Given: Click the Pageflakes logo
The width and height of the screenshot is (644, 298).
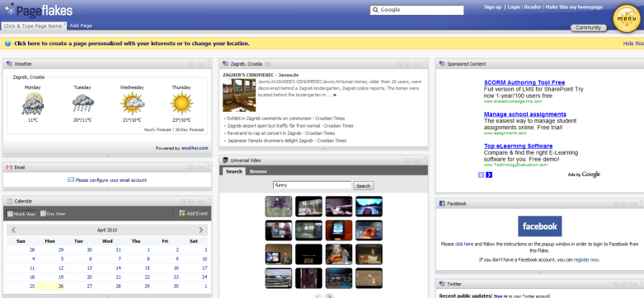Looking at the screenshot, I should 39,10.
